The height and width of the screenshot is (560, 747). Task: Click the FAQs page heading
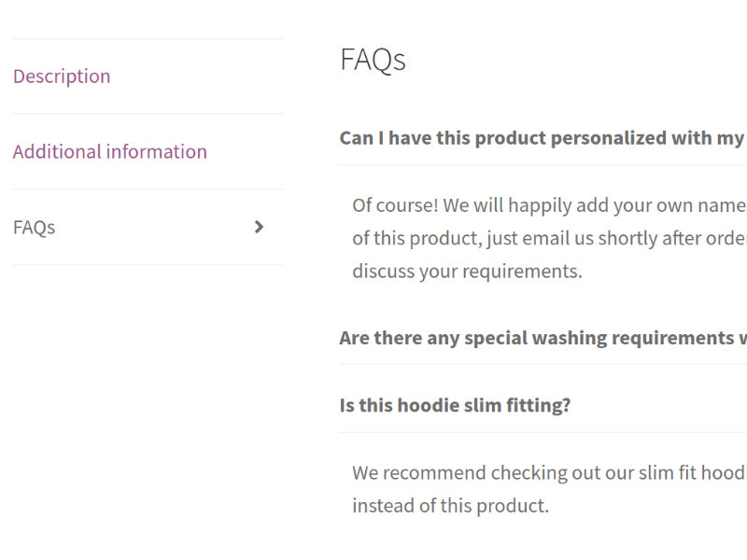(x=372, y=59)
